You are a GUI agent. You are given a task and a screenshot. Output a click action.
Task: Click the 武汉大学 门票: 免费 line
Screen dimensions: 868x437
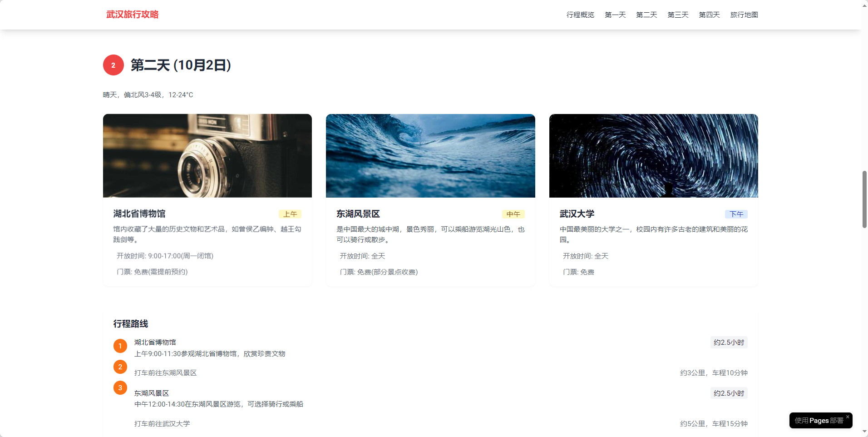click(578, 272)
